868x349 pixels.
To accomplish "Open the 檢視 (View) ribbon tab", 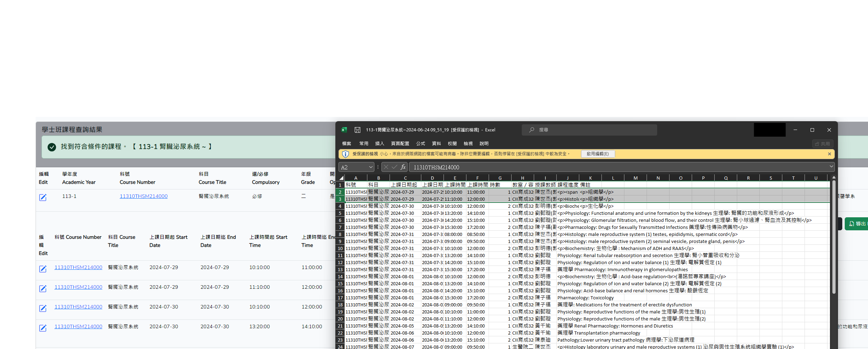I will tap(468, 144).
